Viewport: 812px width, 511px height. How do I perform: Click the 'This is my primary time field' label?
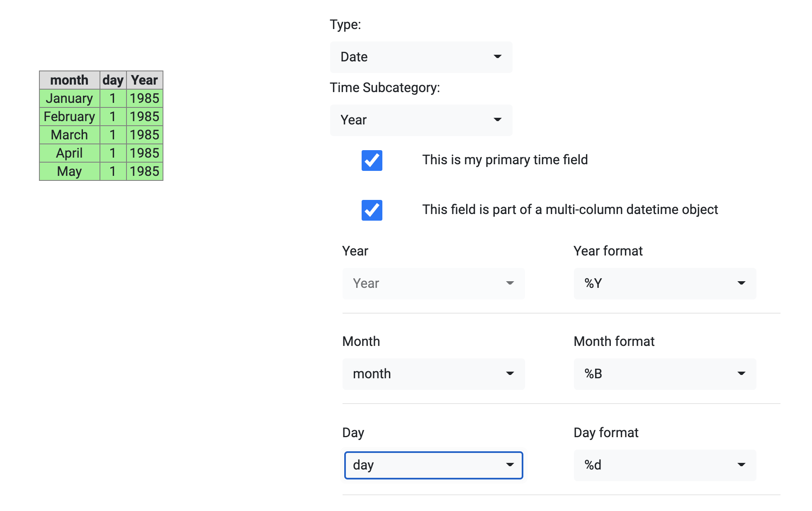click(x=505, y=160)
